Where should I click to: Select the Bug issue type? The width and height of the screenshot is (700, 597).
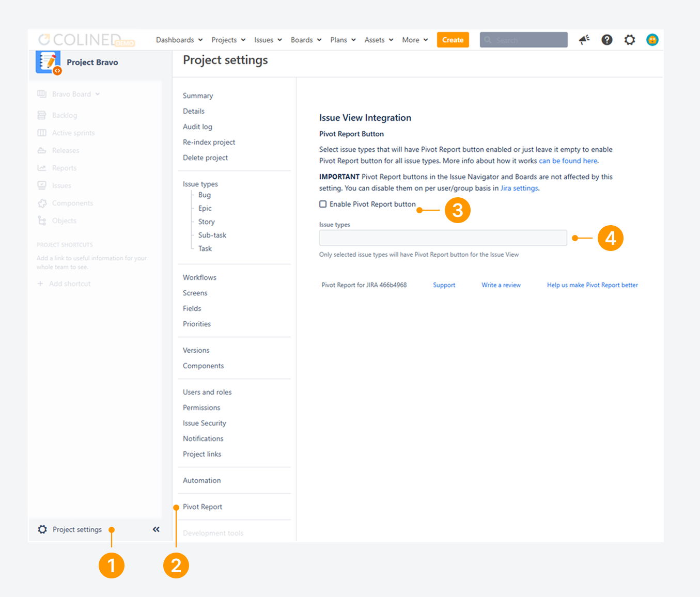click(x=205, y=195)
